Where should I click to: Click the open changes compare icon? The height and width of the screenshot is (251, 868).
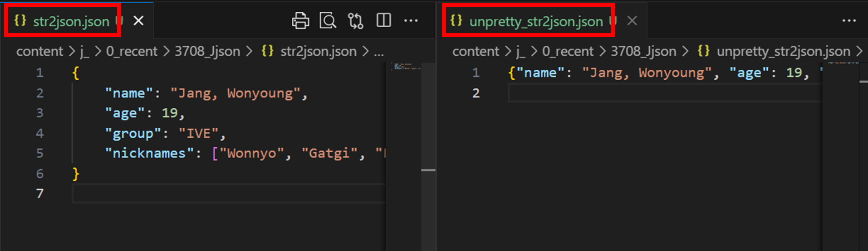click(355, 21)
